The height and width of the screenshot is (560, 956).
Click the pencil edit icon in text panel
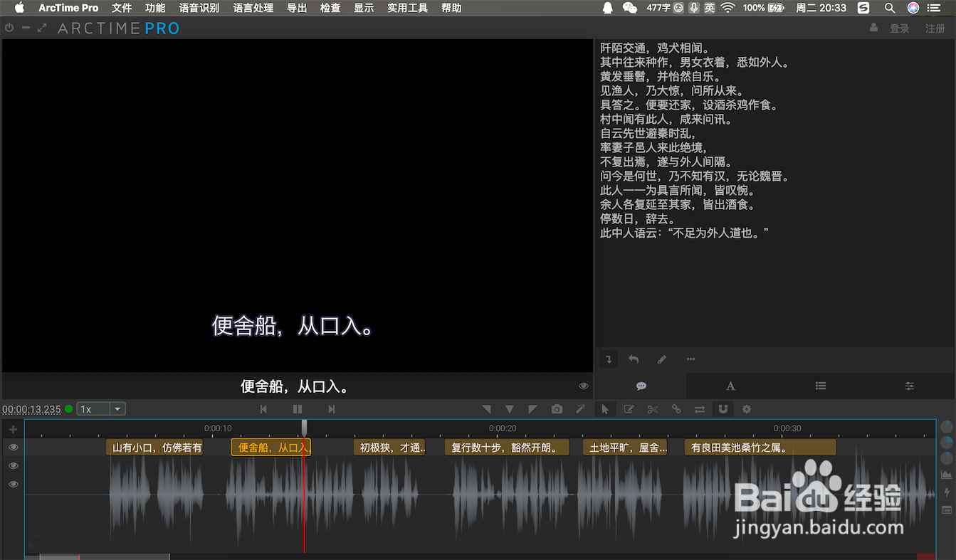tap(662, 359)
